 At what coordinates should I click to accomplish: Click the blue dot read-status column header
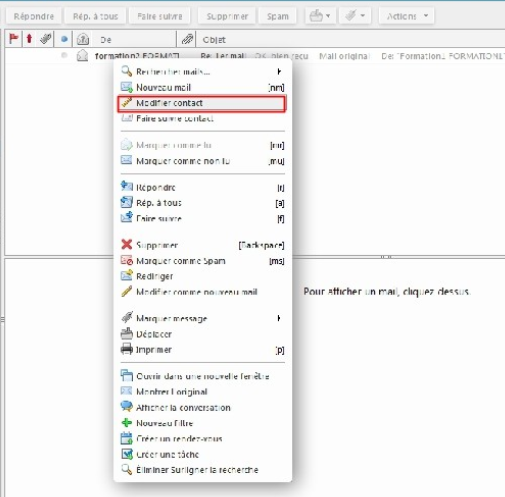click(64, 39)
